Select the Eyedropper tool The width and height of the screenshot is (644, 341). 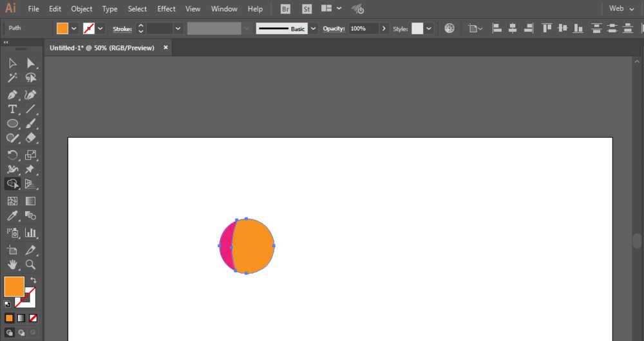[12, 216]
